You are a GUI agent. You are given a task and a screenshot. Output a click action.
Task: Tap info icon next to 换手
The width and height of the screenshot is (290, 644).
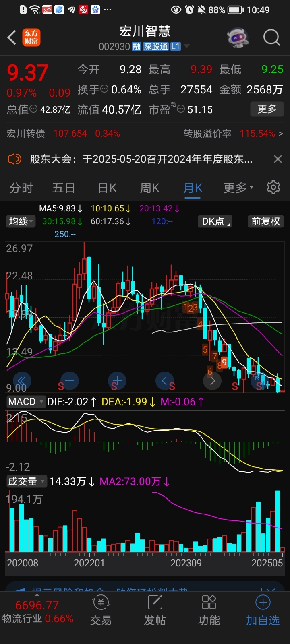tap(104, 89)
